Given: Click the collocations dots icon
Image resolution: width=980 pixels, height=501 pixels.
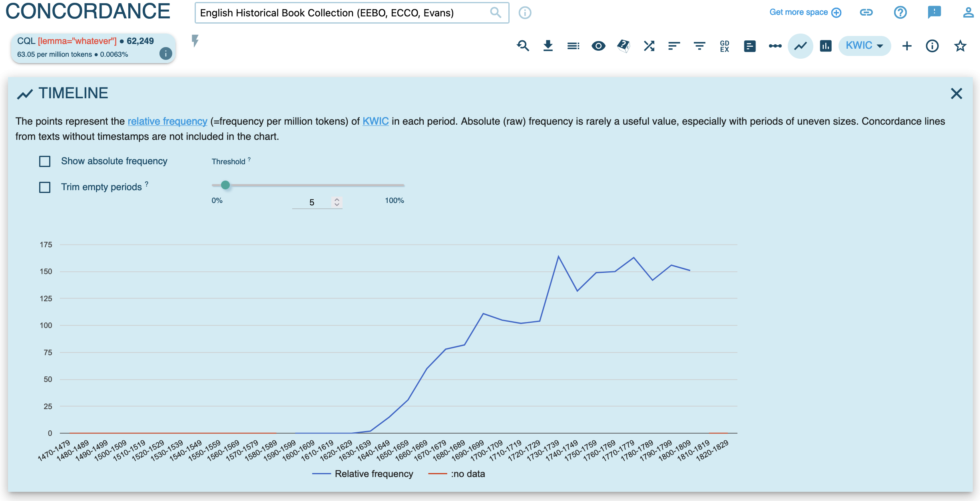Looking at the screenshot, I should [775, 46].
